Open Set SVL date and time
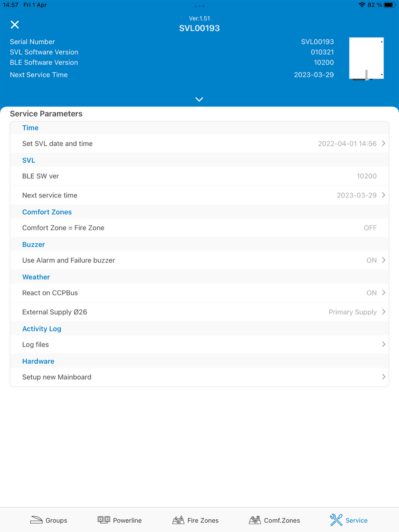 click(x=199, y=144)
